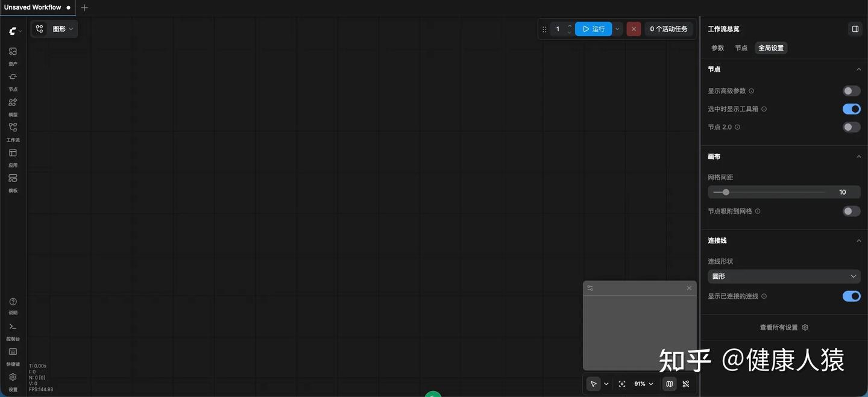Open the 模型 (Models) sidebar panel
Viewport: 868px width, 397px height.
click(13, 107)
